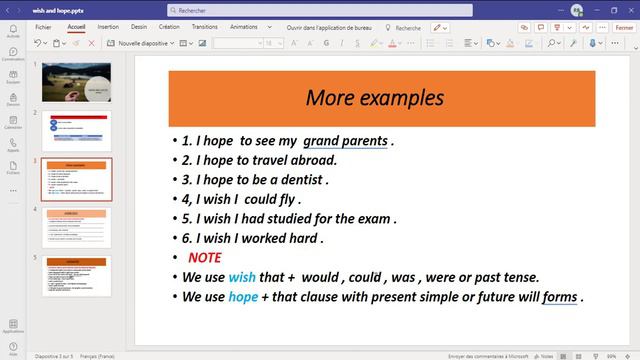Toggle italic (I) formatting
Viewport: 640px width, 360px height.
coord(342,43)
